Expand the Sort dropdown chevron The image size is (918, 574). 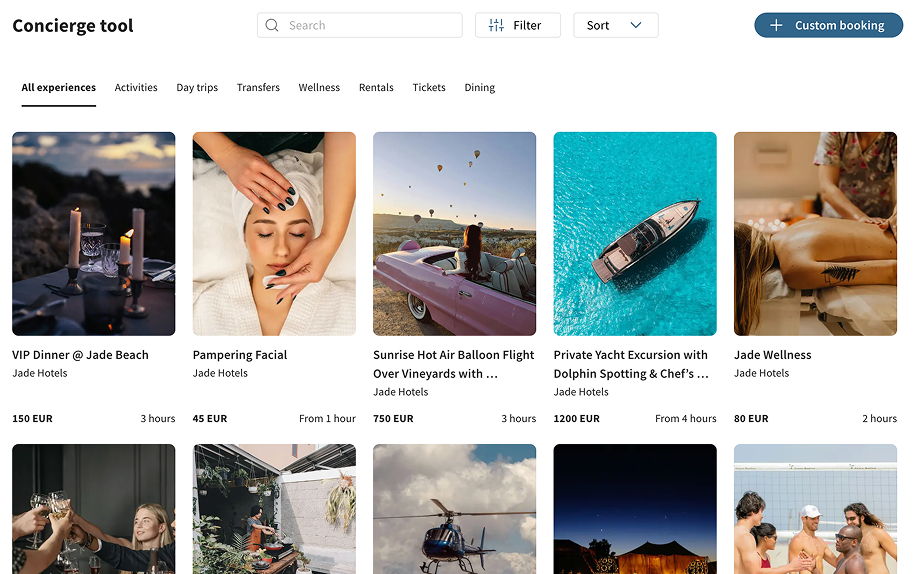tap(636, 26)
